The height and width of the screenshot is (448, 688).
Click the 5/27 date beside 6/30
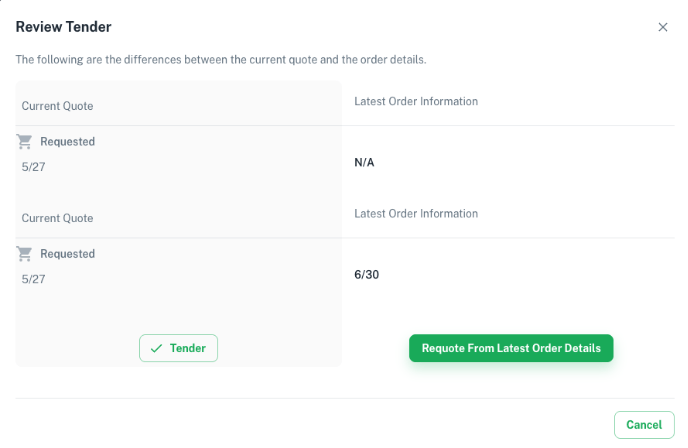[x=33, y=279]
